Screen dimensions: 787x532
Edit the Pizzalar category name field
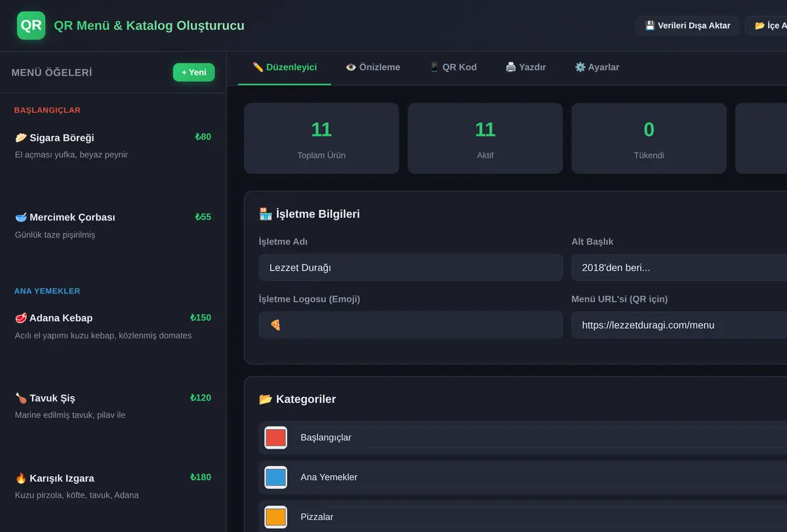pos(540,517)
